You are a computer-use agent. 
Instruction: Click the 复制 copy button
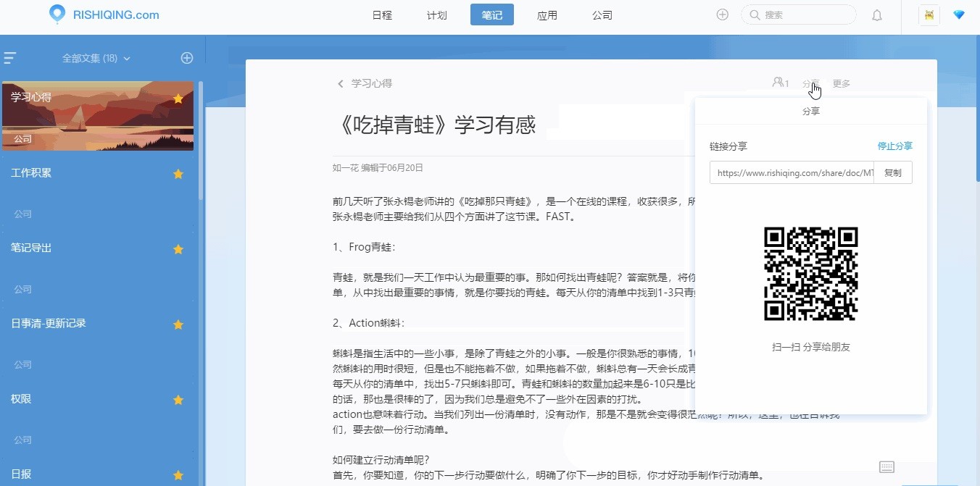893,172
